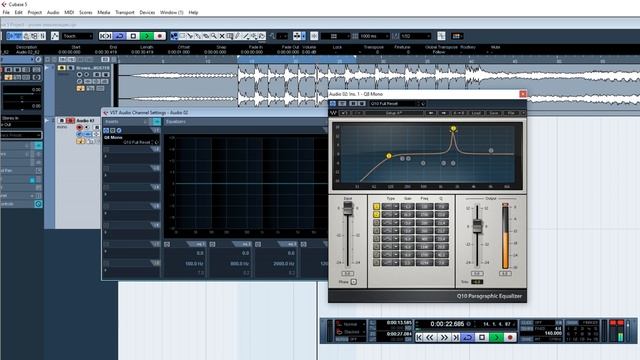Open the 1/32 quantize dropdown
This screenshot has width=640, height=360.
[416, 36]
